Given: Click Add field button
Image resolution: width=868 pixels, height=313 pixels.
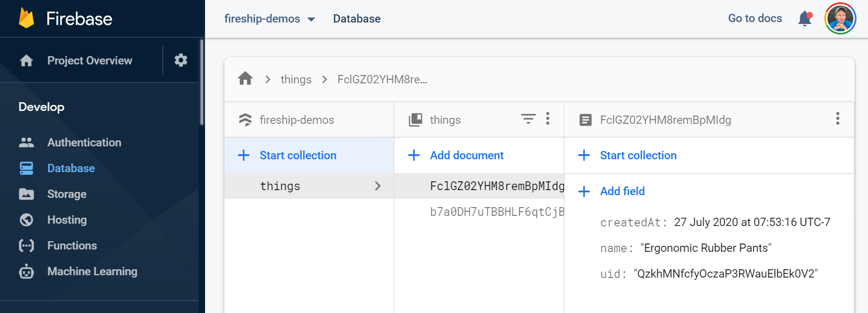Looking at the screenshot, I should (x=622, y=191).
